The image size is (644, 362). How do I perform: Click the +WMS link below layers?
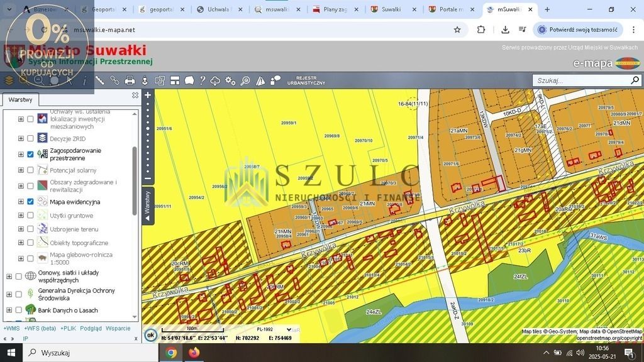[x=11, y=328]
